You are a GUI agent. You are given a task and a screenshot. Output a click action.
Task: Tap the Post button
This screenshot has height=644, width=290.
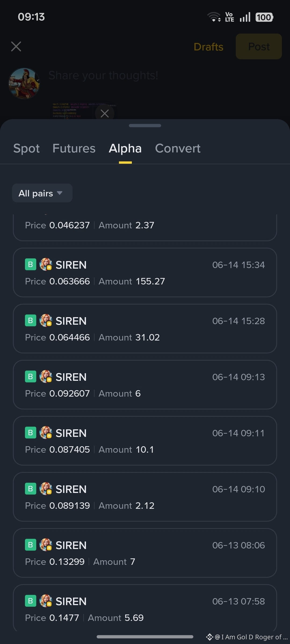point(259,46)
